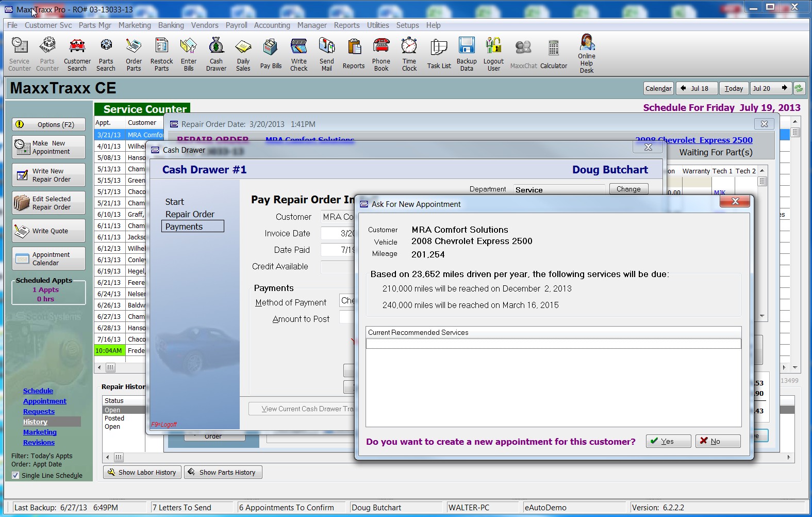Screen dimensions: 812x517
Task: Open the Setups menu
Action: point(407,25)
